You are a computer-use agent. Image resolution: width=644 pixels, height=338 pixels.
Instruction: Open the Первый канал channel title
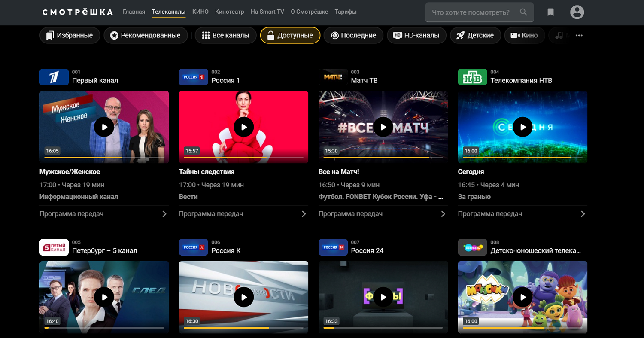95,80
